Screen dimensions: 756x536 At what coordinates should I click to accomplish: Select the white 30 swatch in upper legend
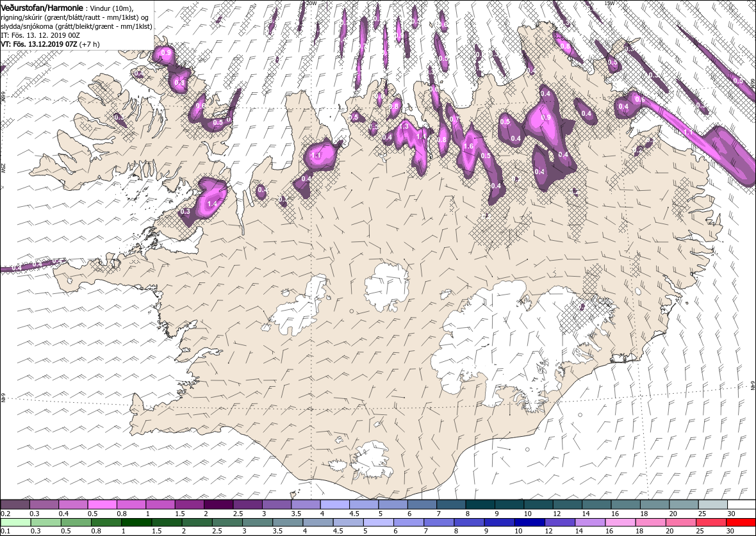click(x=741, y=504)
